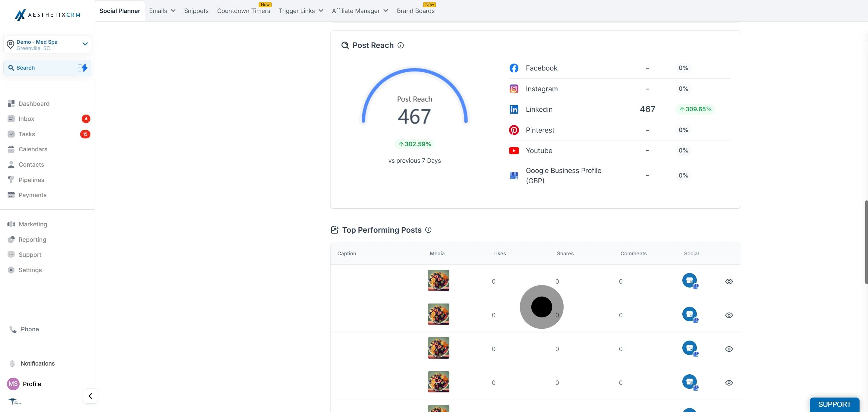
Task: Open Reporting in the sidebar
Action: tap(32, 240)
